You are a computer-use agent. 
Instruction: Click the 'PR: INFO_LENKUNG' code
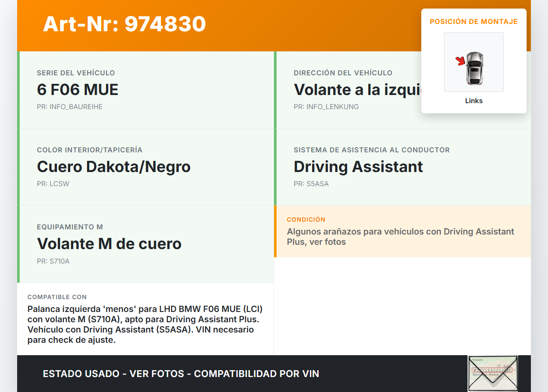coord(326,107)
